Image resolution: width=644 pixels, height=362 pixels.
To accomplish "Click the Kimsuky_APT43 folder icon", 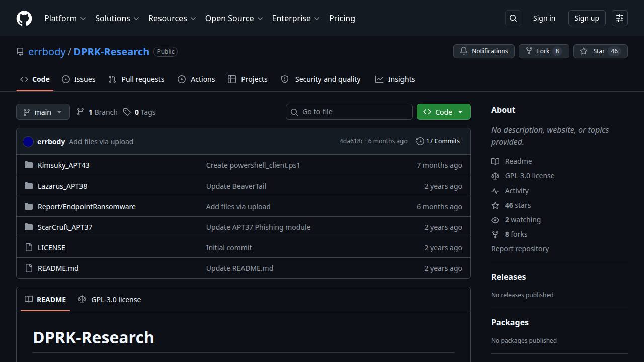I will coord(29,165).
